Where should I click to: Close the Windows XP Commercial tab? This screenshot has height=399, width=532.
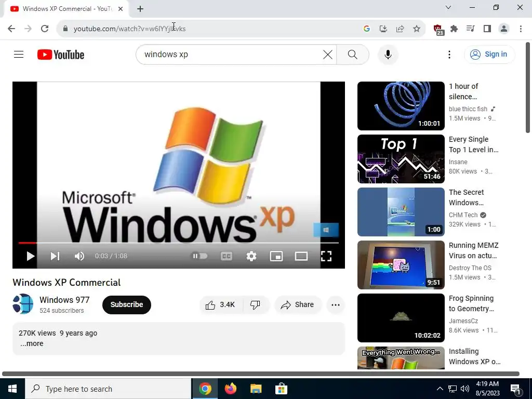click(x=121, y=9)
